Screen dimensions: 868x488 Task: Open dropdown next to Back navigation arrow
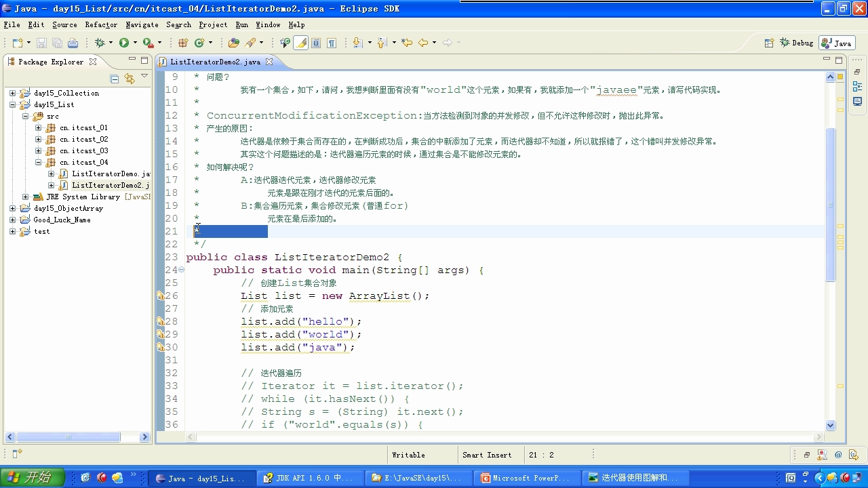[433, 43]
